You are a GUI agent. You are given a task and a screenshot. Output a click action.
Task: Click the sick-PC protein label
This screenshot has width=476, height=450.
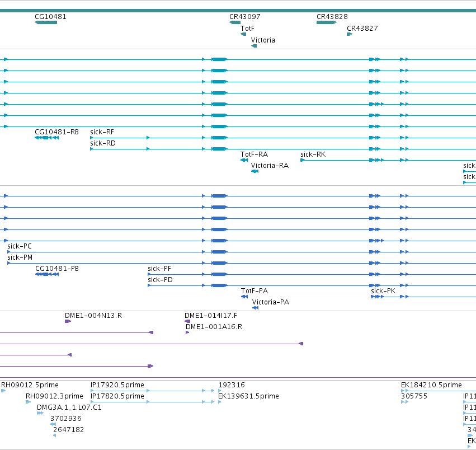(x=20, y=246)
